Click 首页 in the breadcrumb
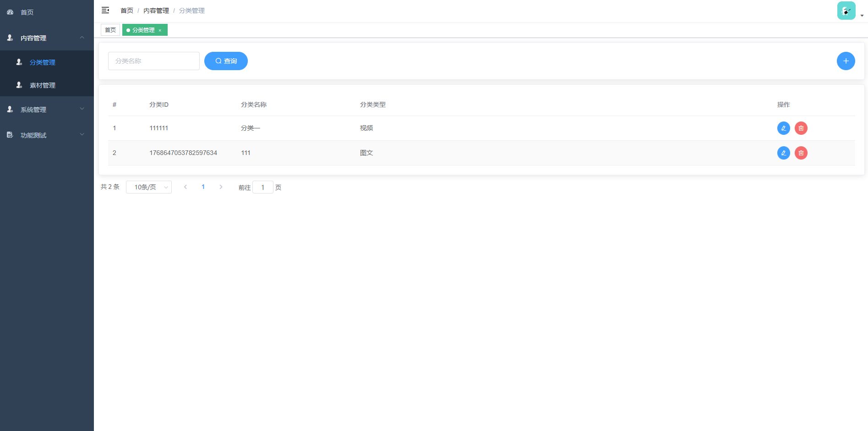Viewport: 868px width, 431px height. pyautogui.click(x=127, y=11)
